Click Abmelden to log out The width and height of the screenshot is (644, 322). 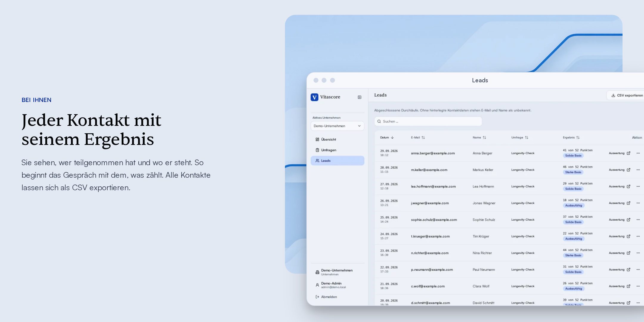[x=326, y=297]
